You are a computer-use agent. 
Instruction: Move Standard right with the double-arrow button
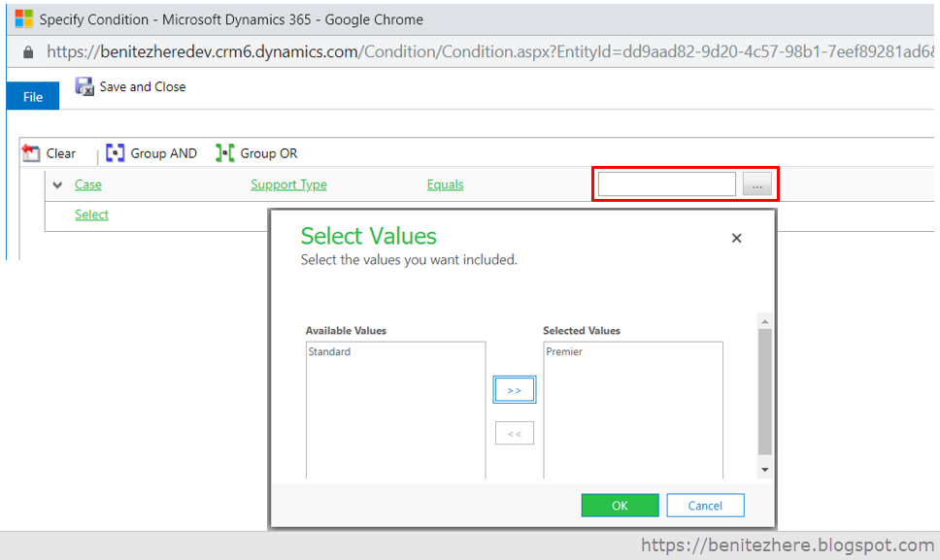point(514,389)
